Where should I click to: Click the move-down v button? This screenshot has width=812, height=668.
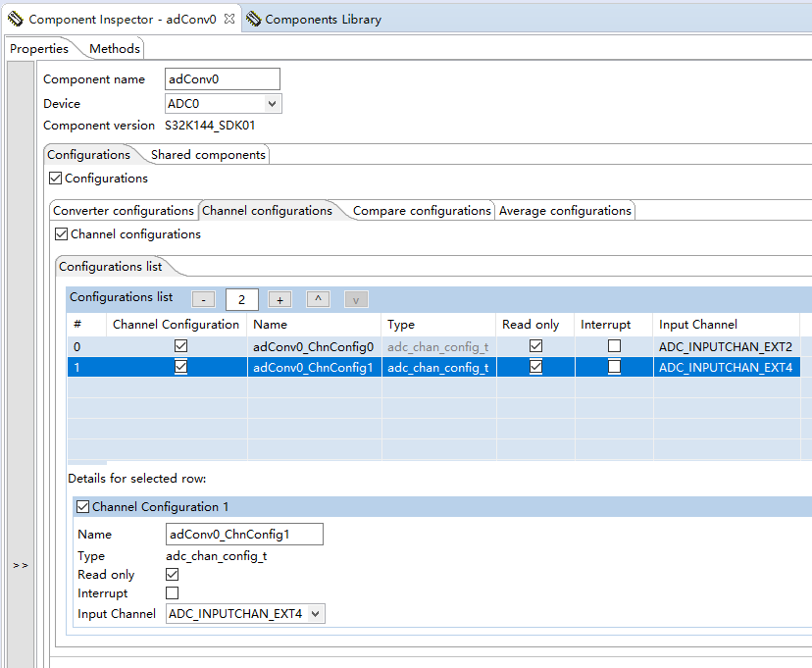[356, 299]
